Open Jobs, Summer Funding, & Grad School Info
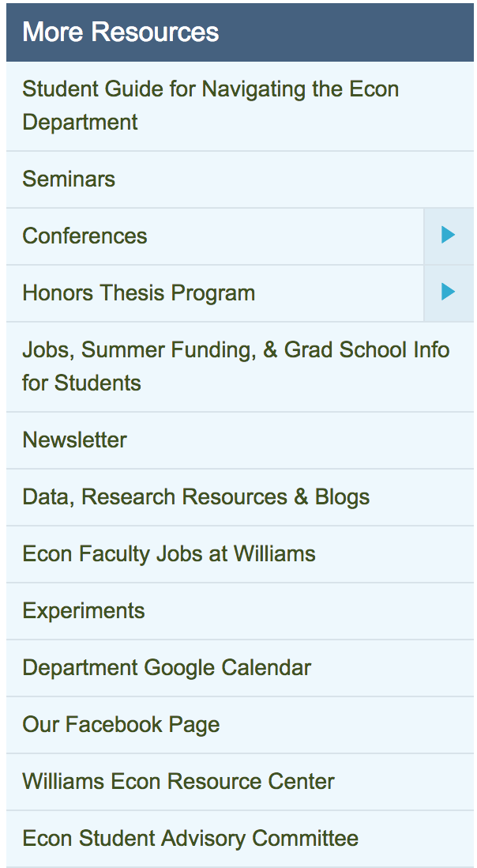 pyautogui.click(x=240, y=367)
